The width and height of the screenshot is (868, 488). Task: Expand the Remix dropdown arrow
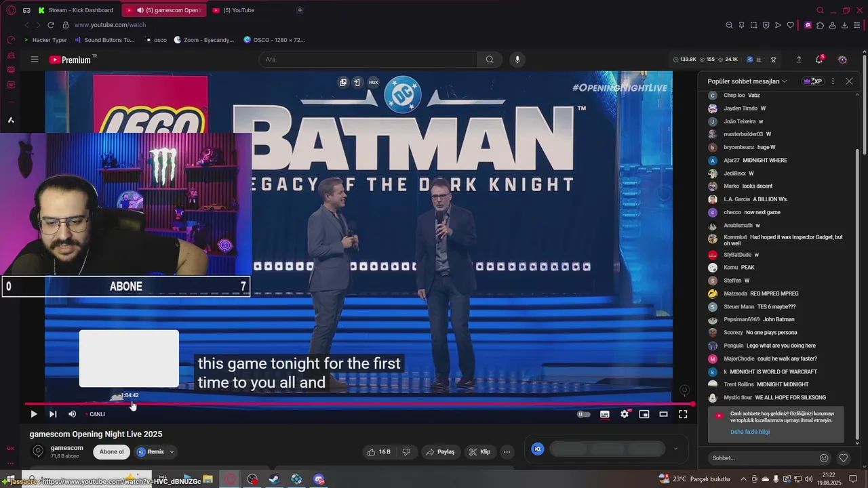[x=172, y=452]
